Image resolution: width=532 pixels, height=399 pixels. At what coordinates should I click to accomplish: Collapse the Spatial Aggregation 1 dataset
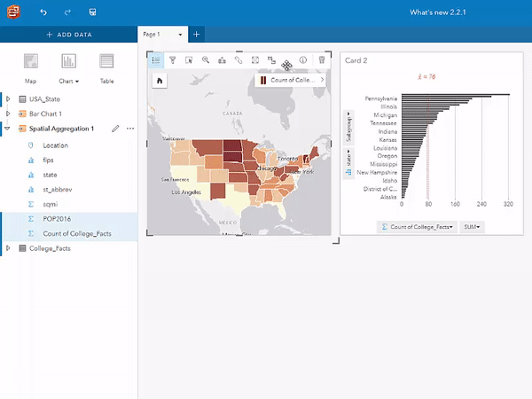pyautogui.click(x=7, y=129)
